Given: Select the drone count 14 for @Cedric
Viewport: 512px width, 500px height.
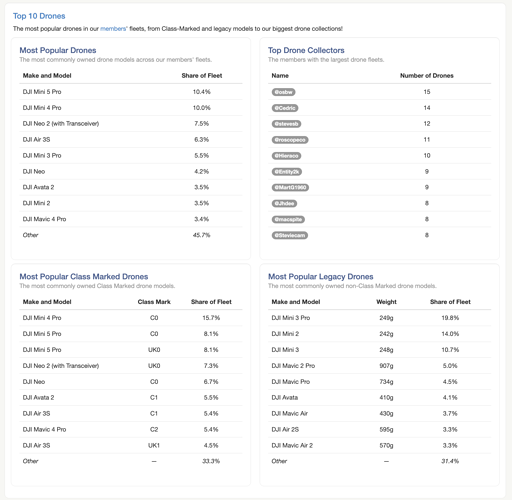Looking at the screenshot, I should (x=427, y=108).
